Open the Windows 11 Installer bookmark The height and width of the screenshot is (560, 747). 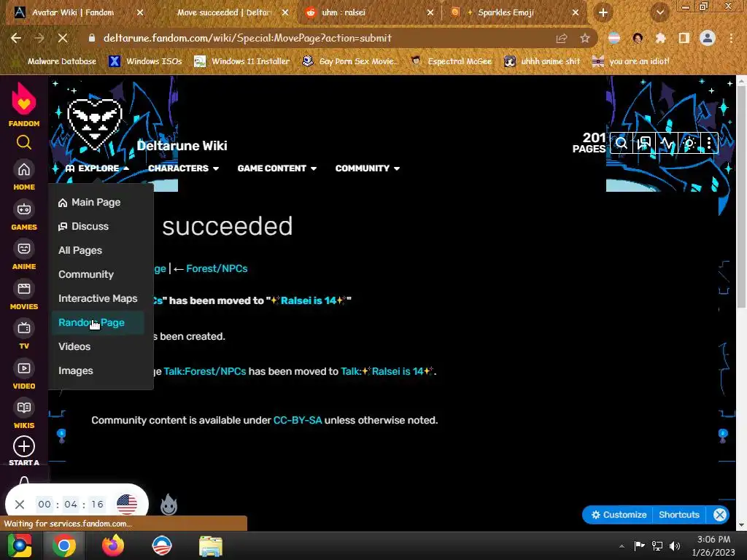pos(242,61)
